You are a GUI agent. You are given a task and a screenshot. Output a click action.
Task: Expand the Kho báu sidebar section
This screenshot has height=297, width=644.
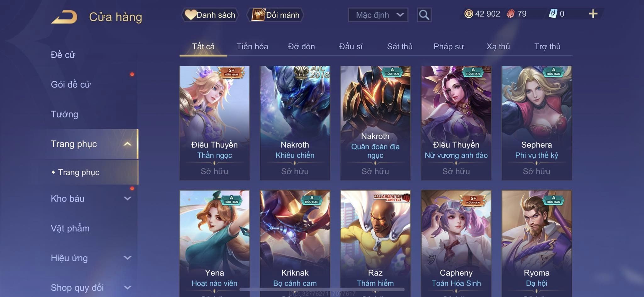pos(127,198)
